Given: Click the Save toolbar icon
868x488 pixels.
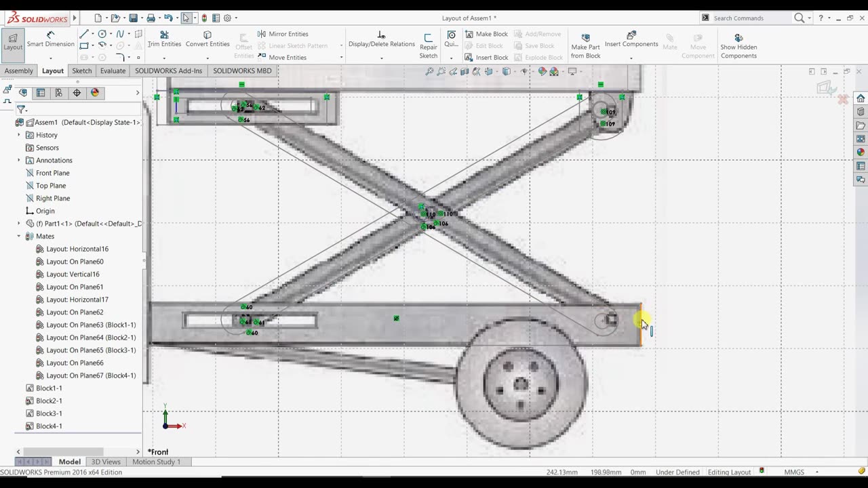Looking at the screenshot, I should coord(134,18).
